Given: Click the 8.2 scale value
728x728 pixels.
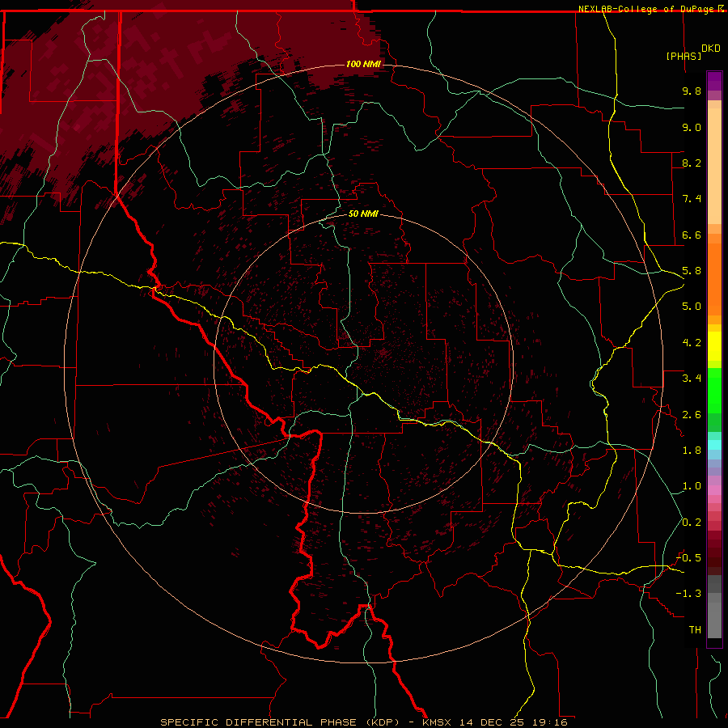Looking at the screenshot, I should (692, 163).
